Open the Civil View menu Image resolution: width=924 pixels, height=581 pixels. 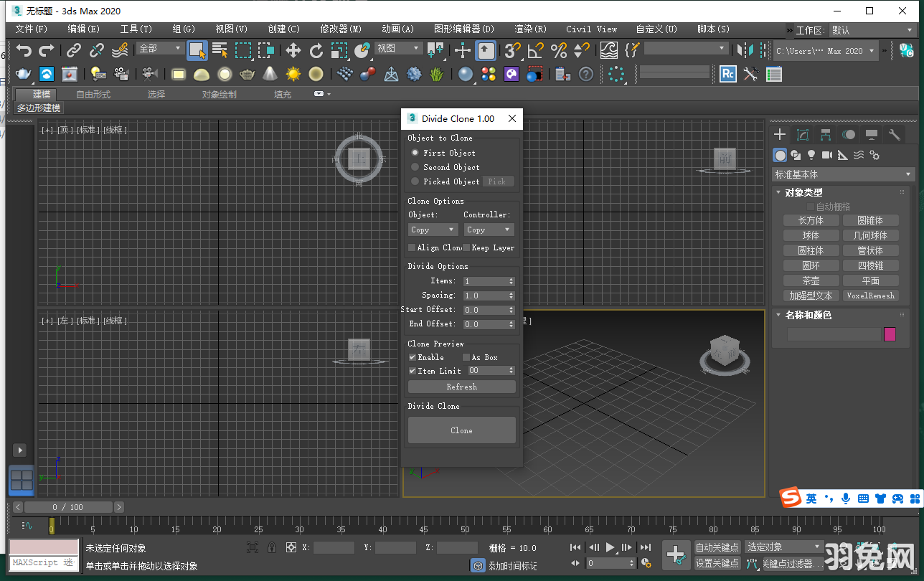(590, 29)
